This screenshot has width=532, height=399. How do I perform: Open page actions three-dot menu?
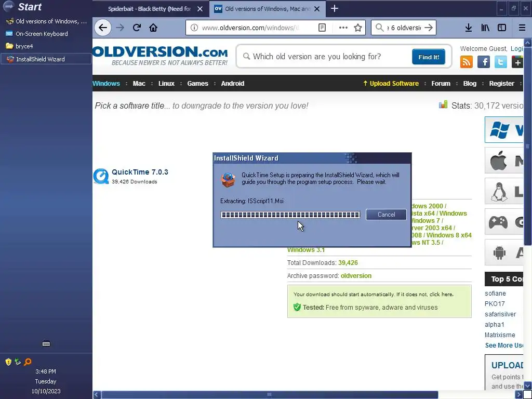pyautogui.click(x=343, y=28)
